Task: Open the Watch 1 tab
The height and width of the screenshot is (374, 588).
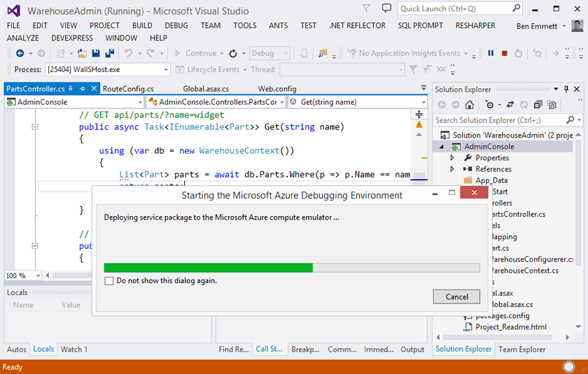Action: (x=74, y=350)
